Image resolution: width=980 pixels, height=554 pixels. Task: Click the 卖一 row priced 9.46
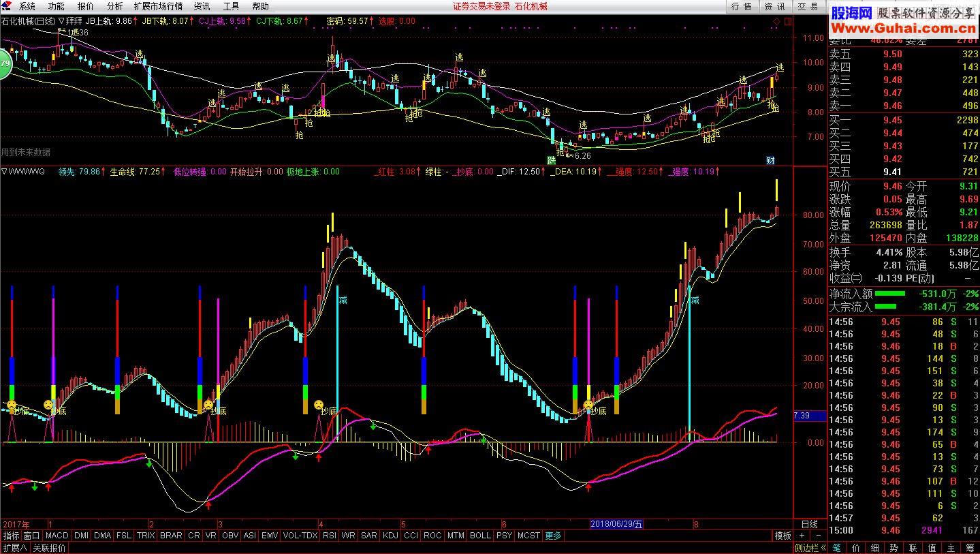(x=904, y=106)
